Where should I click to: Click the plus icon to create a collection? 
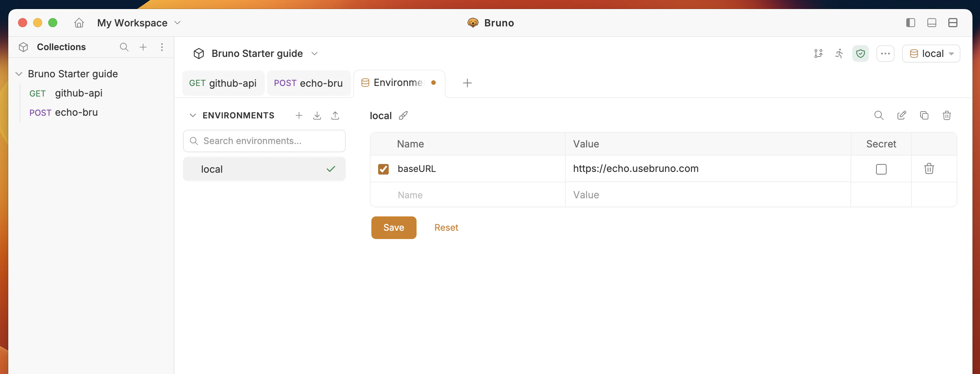click(x=143, y=47)
